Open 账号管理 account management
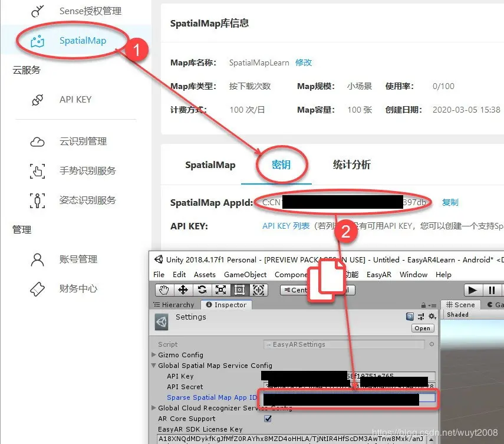504x444 pixels. pos(78,259)
